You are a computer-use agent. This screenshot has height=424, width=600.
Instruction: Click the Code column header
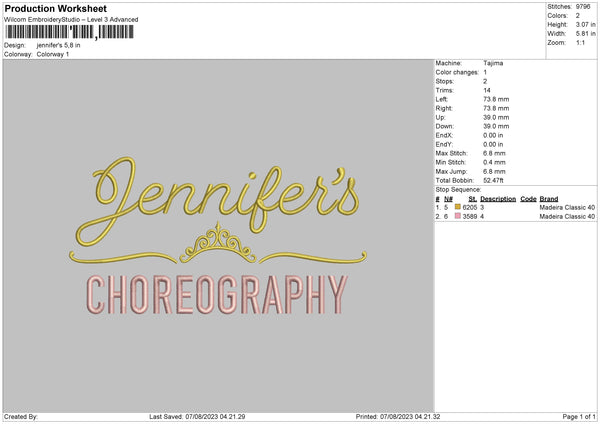528,199
